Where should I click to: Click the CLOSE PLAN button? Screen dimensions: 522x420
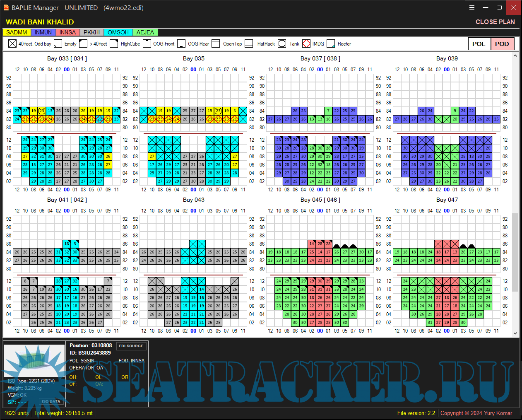[496, 22]
